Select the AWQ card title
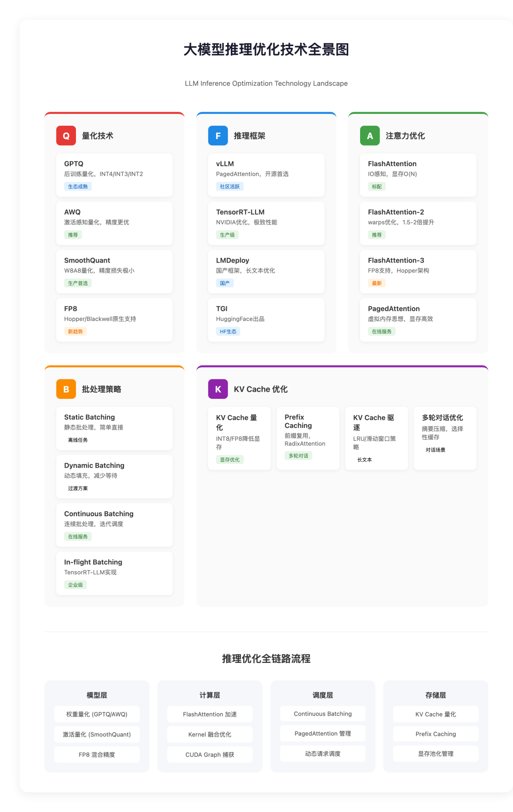513x812 pixels. click(72, 212)
